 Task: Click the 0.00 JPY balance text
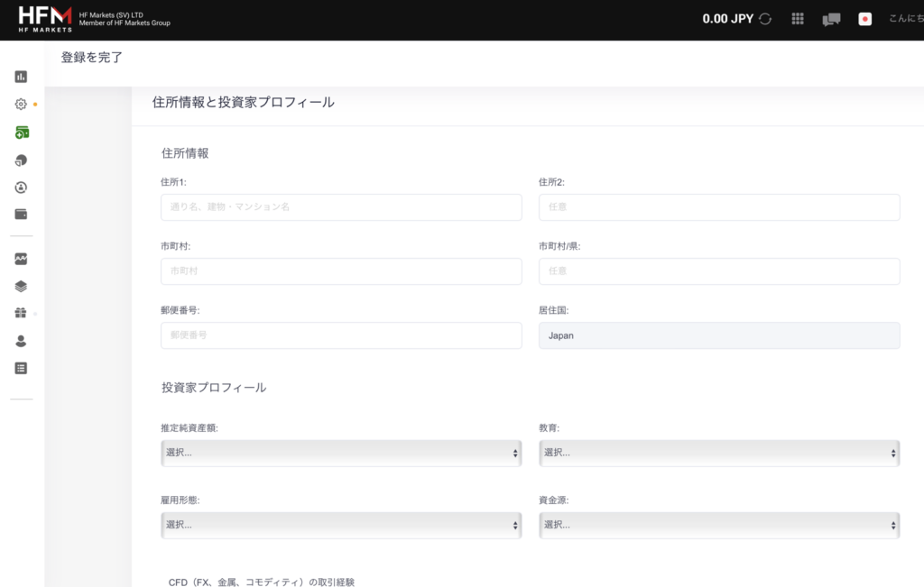728,19
